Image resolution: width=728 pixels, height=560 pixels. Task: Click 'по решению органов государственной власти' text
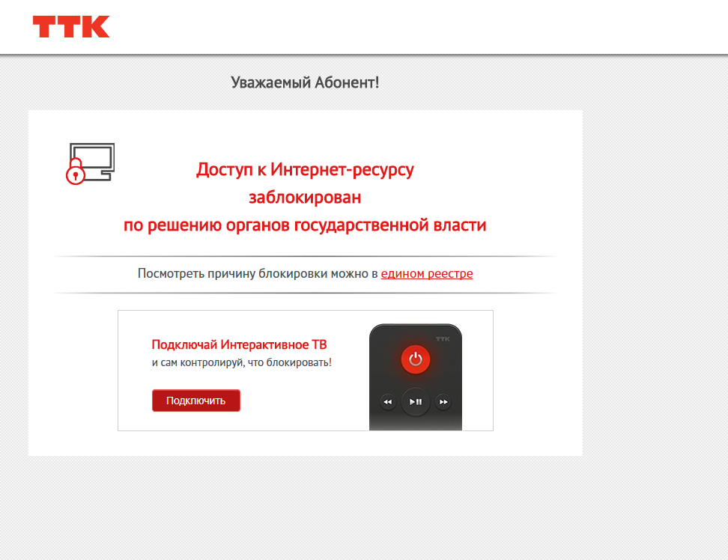[305, 225]
